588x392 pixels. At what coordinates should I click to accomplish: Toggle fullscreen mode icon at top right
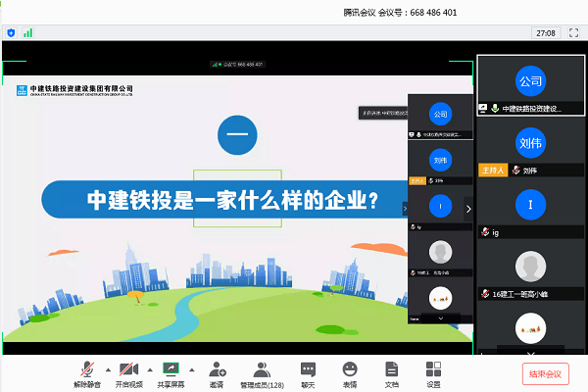pos(572,32)
